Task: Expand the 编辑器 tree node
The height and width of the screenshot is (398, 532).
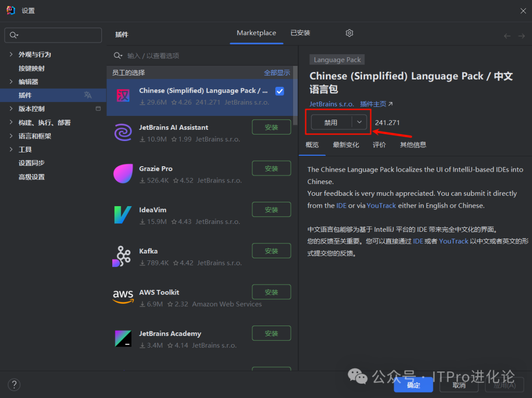Action: coord(11,81)
